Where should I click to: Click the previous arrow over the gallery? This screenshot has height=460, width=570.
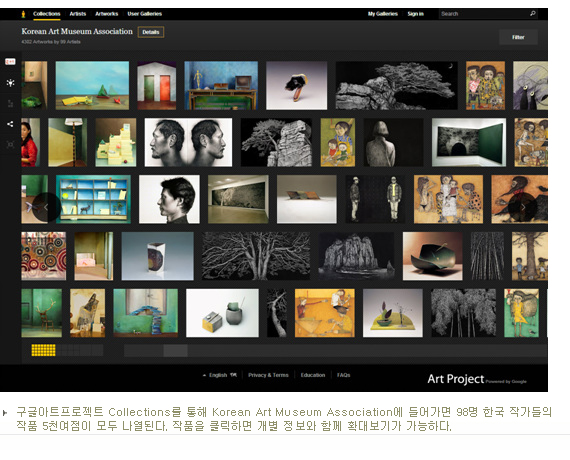[x=46, y=207]
